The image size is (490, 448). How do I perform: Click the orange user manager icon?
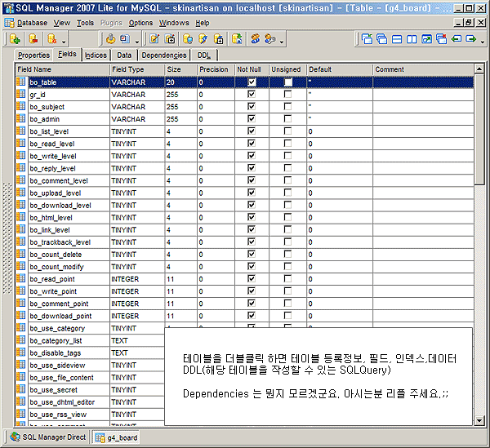point(256,39)
